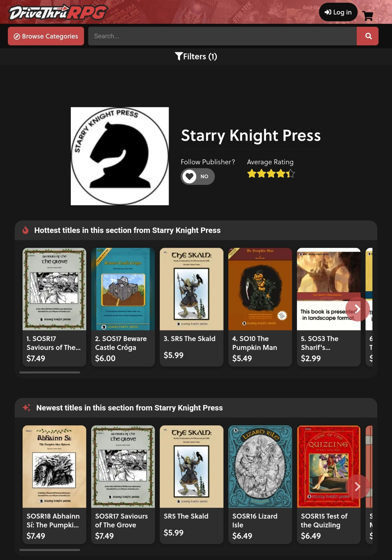Click the Newest titles carousel scrollbar
The width and height of the screenshot is (392, 560).
50,550
